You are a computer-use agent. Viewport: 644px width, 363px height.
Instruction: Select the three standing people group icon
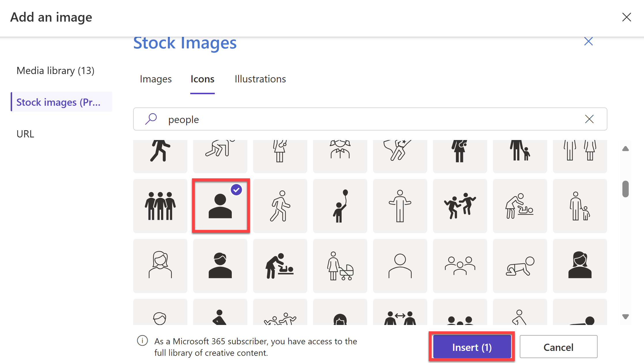(x=160, y=206)
